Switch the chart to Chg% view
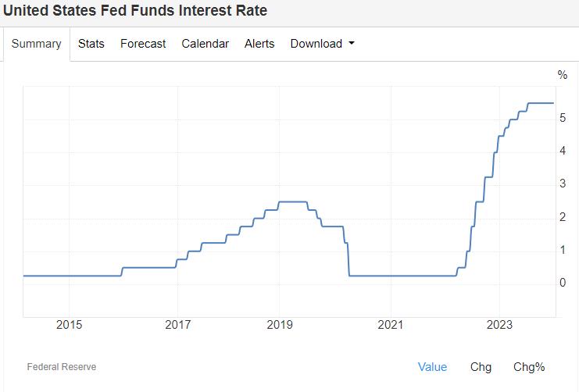579x392 pixels. click(x=529, y=367)
